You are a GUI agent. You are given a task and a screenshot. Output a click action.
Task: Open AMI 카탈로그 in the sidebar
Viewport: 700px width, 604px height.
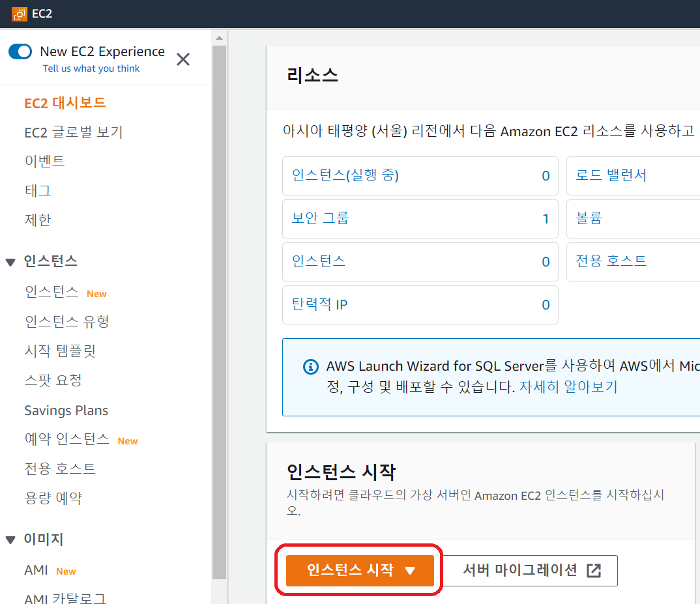pos(65,598)
